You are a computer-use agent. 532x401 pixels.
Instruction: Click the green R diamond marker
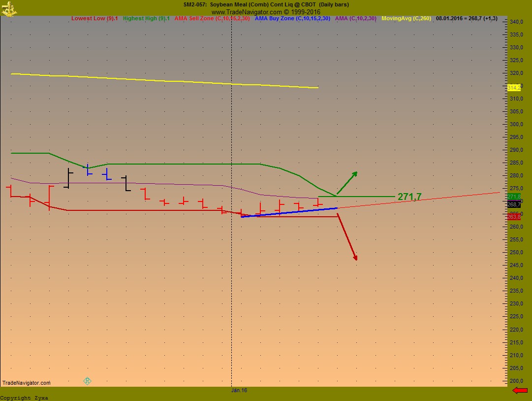(87, 381)
